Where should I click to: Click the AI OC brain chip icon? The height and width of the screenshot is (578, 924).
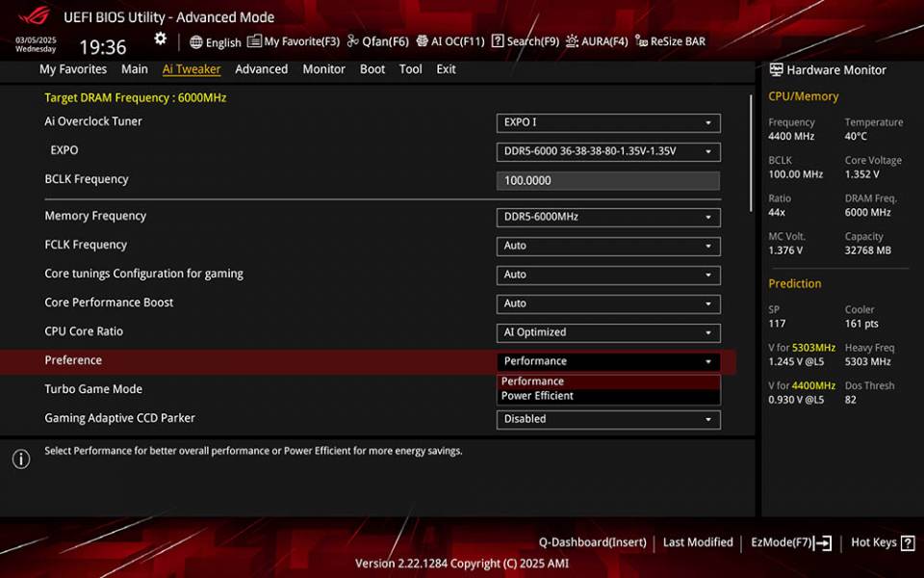click(422, 40)
